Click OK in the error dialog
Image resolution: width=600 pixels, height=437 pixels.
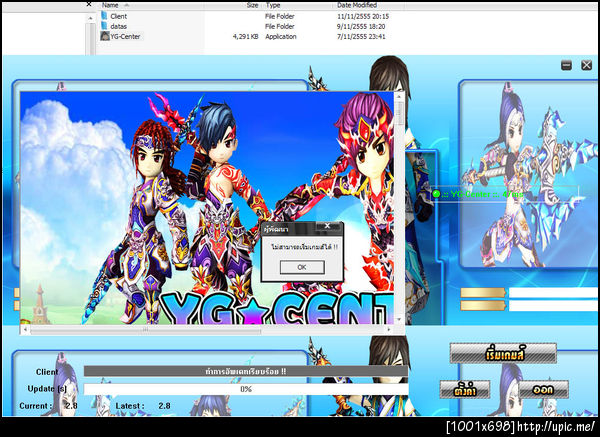pyautogui.click(x=302, y=267)
